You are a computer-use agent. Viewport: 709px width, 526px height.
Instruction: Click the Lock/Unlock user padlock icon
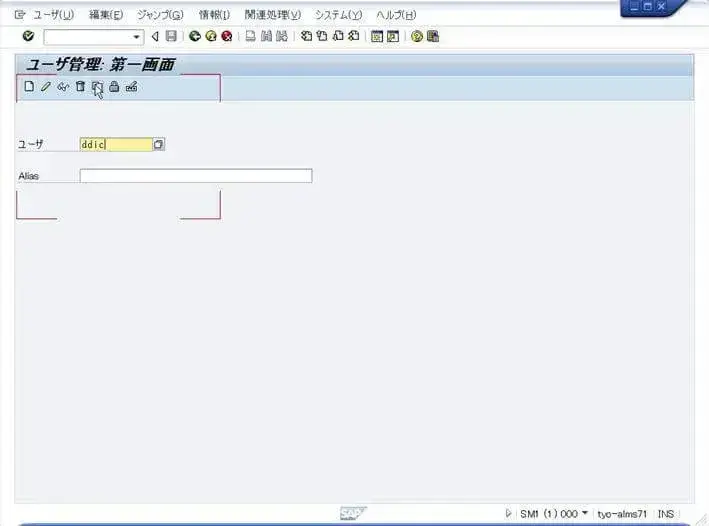click(x=114, y=86)
